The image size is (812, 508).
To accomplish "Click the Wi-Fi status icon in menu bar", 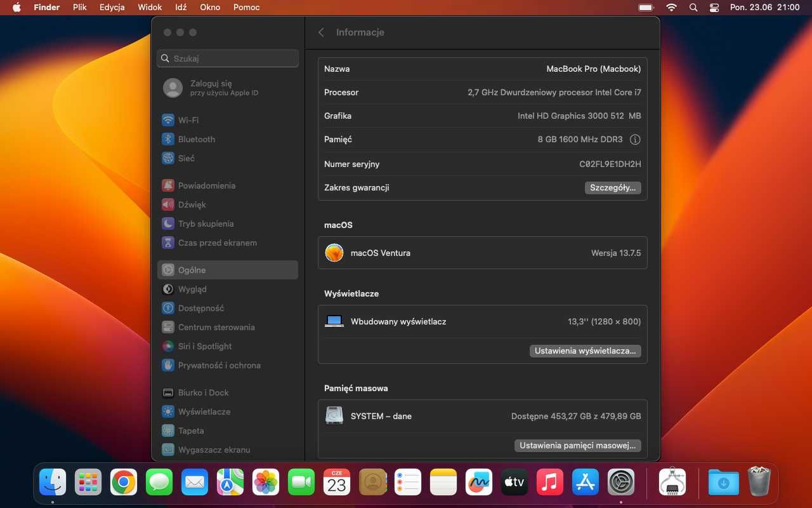I will coord(671,8).
